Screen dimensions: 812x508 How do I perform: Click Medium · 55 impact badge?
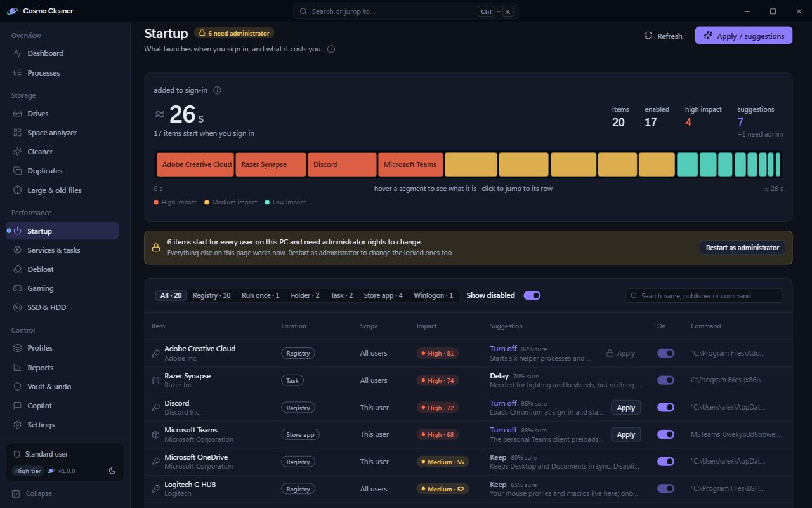coord(443,462)
